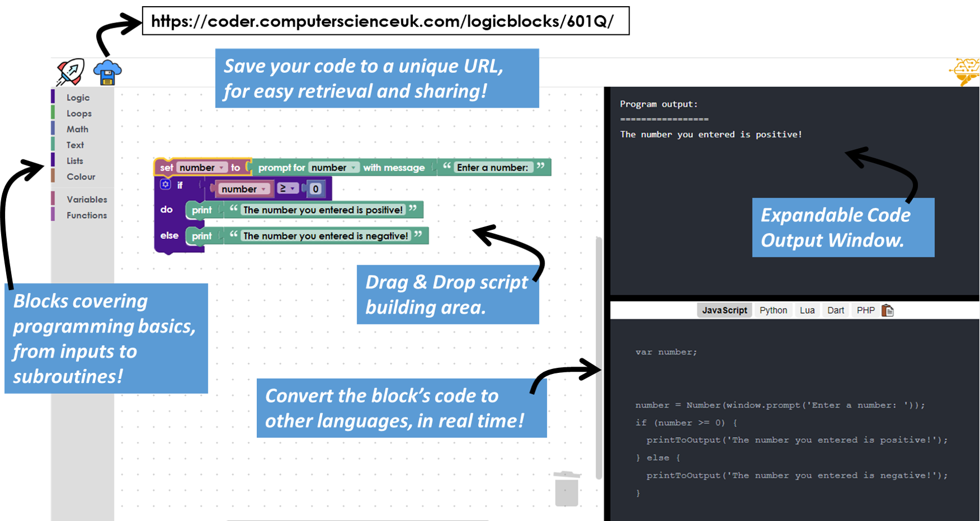Open the Loops block category
Image resolution: width=980 pixels, height=521 pixels.
point(78,113)
